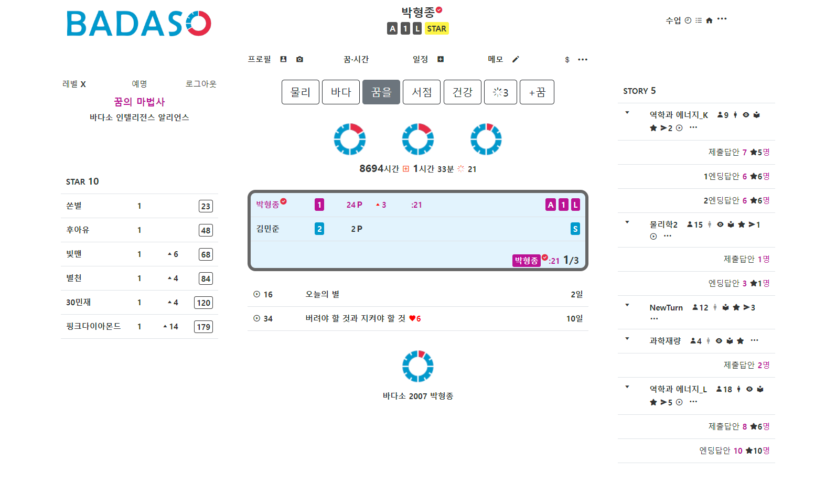Open the more options dots on 과학재량
Viewport: 836px width, 504px height.
754,340
